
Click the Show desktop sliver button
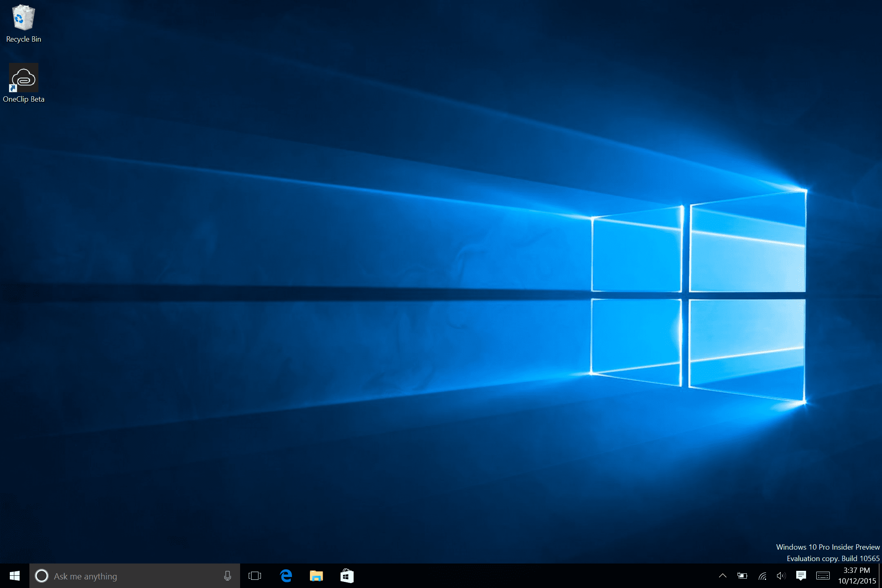tap(880, 576)
